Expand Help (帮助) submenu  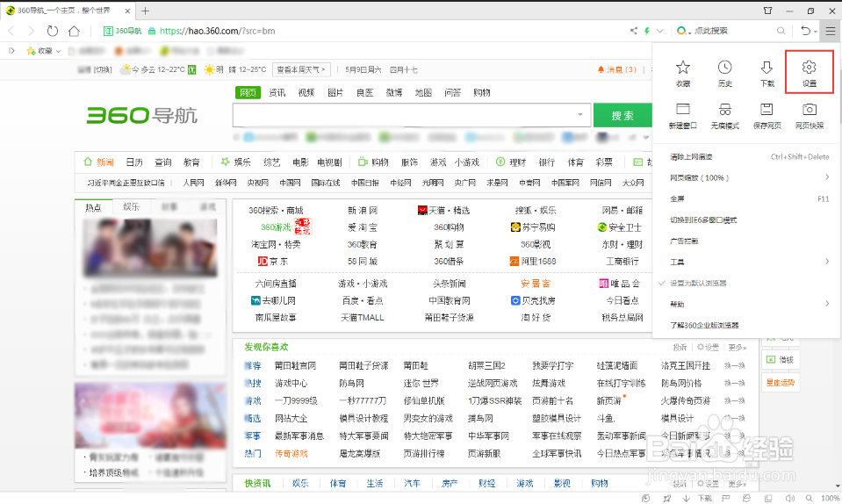[746, 305]
